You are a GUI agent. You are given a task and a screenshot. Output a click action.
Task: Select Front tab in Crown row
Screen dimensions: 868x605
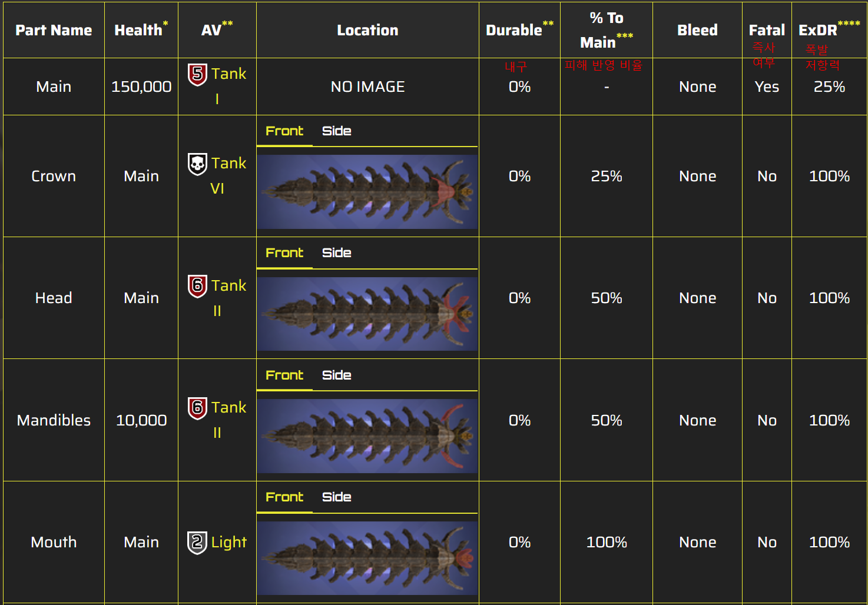(x=284, y=131)
